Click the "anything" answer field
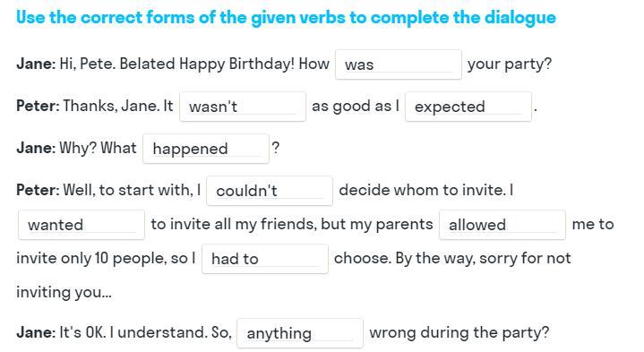The image size is (644, 352). pyautogui.click(x=300, y=333)
